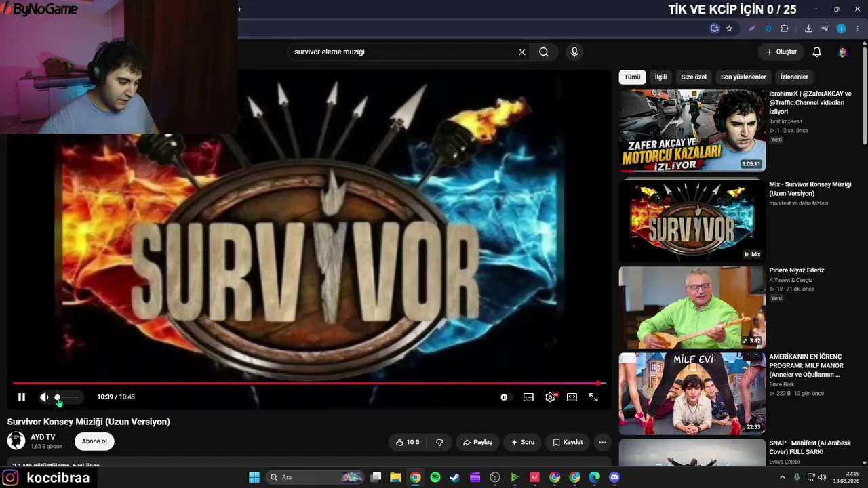868x488 pixels.
Task: Open the blue sound-wave extension
Action: [768, 28]
